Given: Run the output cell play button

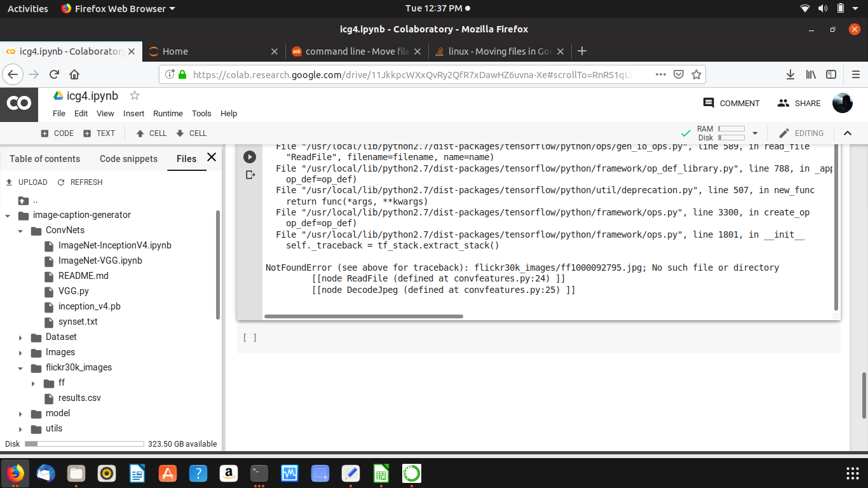Looking at the screenshot, I should point(250,157).
